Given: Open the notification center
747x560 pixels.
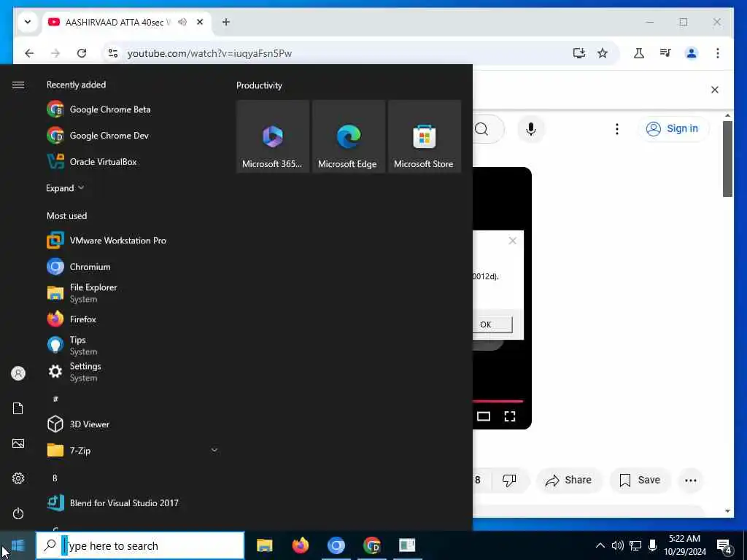Looking at the screenshot, I should 724,546.
